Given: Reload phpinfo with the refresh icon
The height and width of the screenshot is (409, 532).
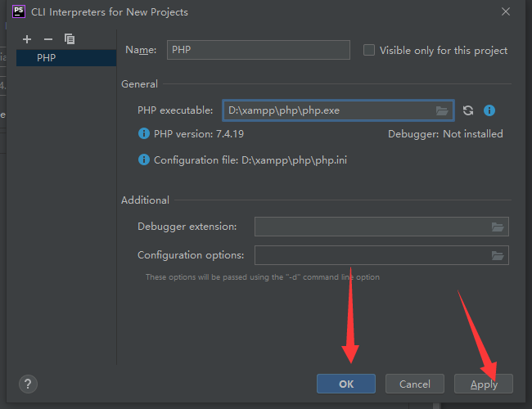Looking at the screenshot, I should (468, 110).
